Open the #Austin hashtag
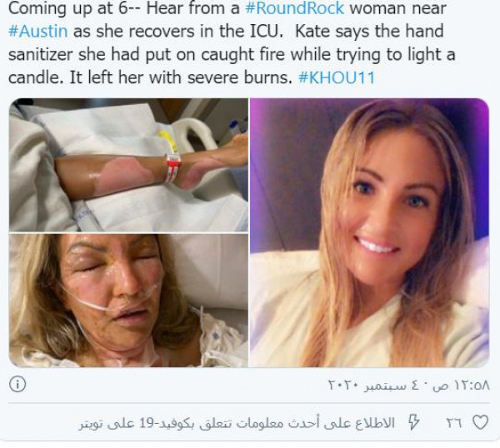 point(38,31)
